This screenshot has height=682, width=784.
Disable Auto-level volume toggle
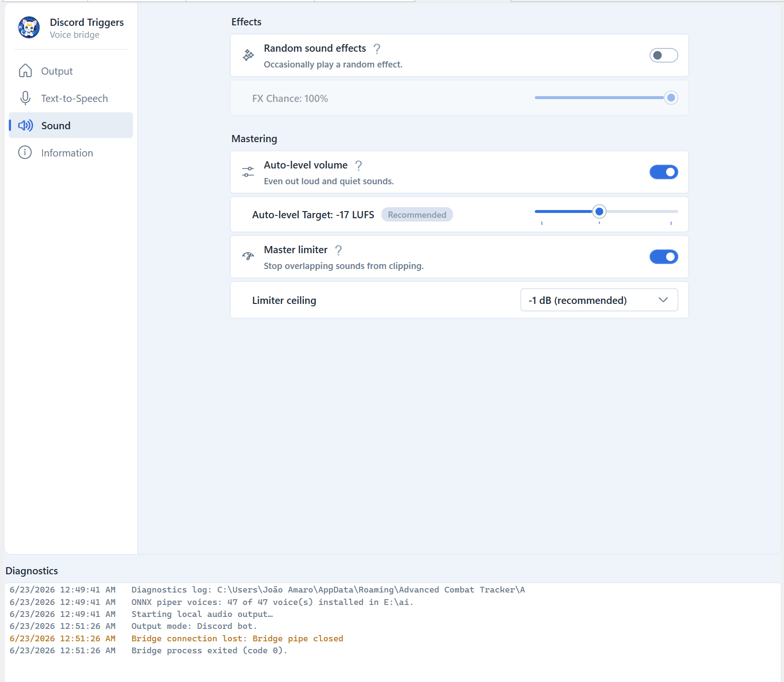(x=663, y=172)
